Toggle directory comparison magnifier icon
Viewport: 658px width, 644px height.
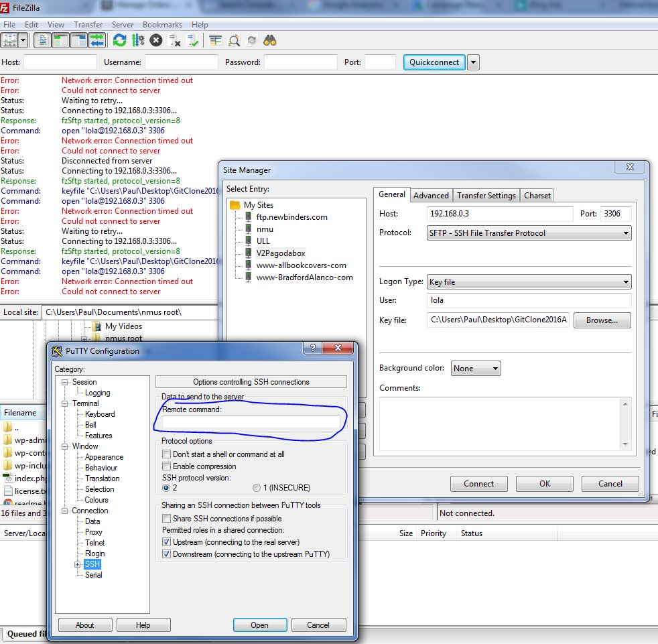coord(234,41)
